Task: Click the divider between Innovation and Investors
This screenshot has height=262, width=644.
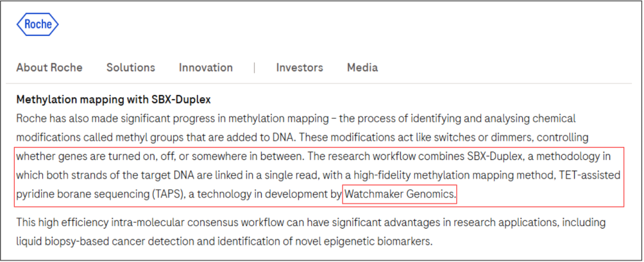Action: tap(255, 67)
